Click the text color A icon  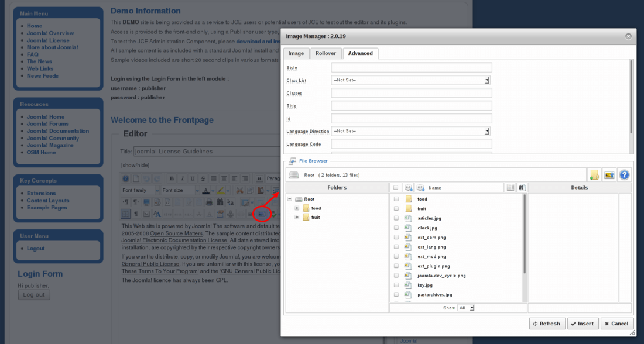pos(205,190)
